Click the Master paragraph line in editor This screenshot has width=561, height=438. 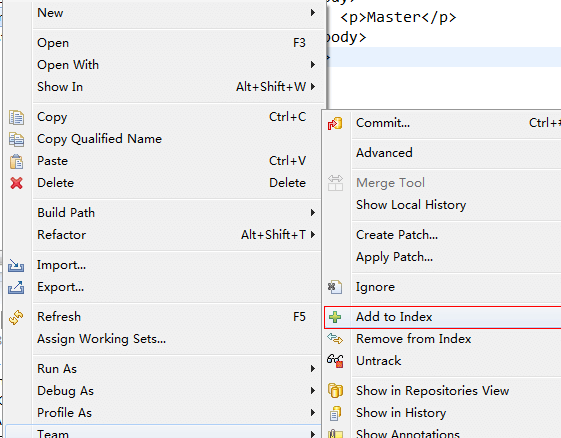pos(398,18)
